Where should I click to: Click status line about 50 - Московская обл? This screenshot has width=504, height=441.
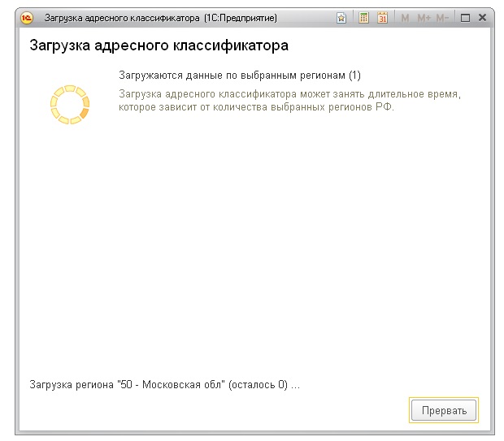[x=164, y=384]
